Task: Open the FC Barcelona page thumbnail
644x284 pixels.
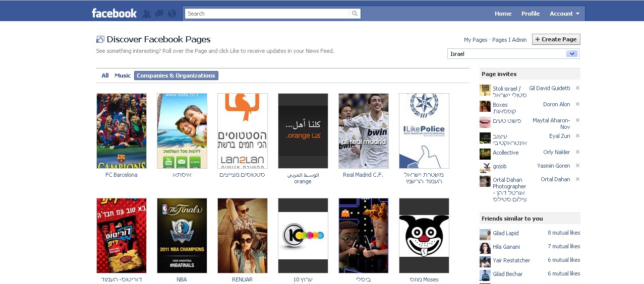Action: click(x=122, y=131)
